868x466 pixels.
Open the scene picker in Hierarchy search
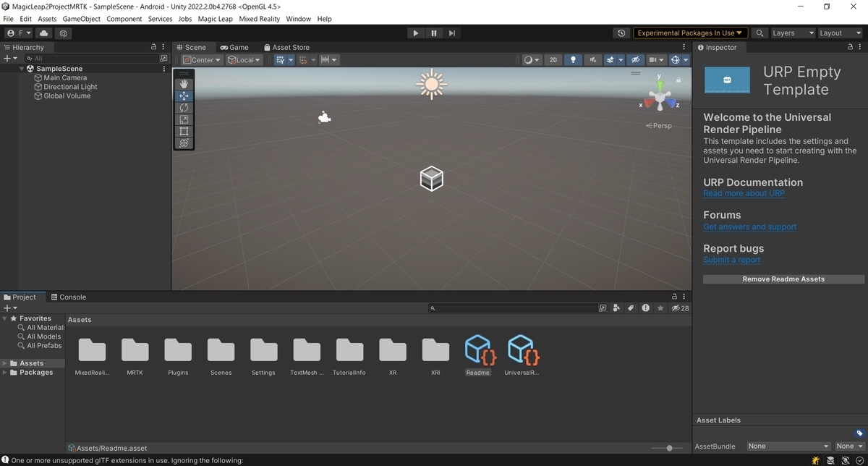click(x=163, y=59)
